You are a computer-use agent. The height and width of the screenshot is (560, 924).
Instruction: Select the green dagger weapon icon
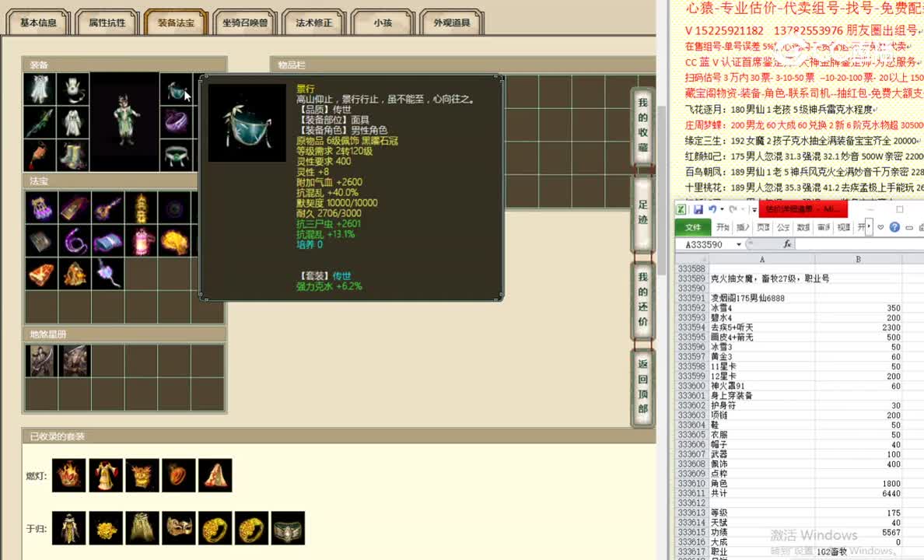point(40,122)
